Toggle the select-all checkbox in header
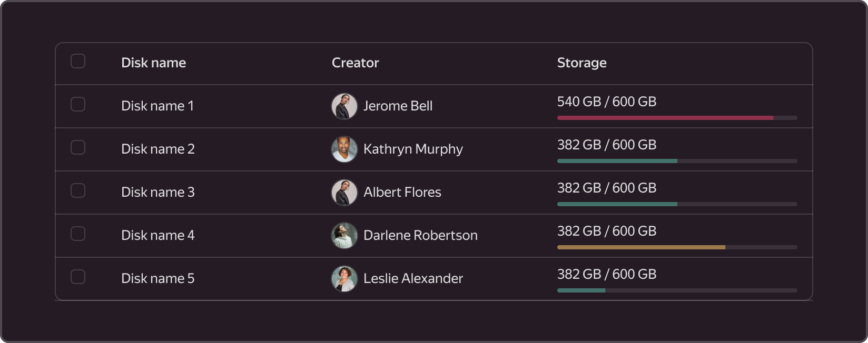Screen dimensions: 868x343 tap(78, 61)
